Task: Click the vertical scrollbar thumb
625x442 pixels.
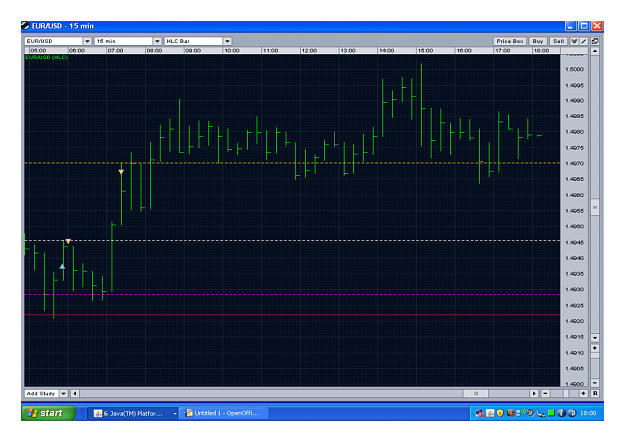Action: [x=595, y=207]
